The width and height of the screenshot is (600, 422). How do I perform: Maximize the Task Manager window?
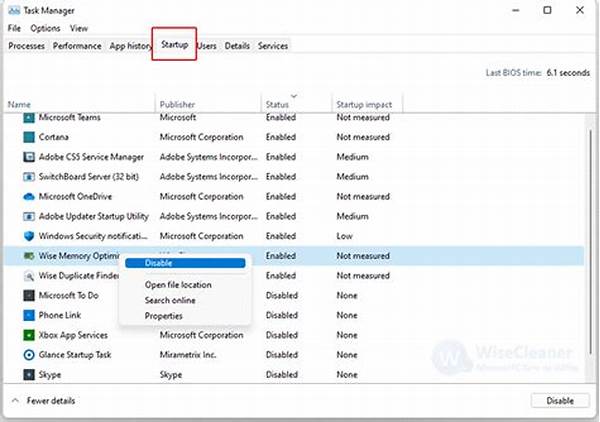click(548, 10)
